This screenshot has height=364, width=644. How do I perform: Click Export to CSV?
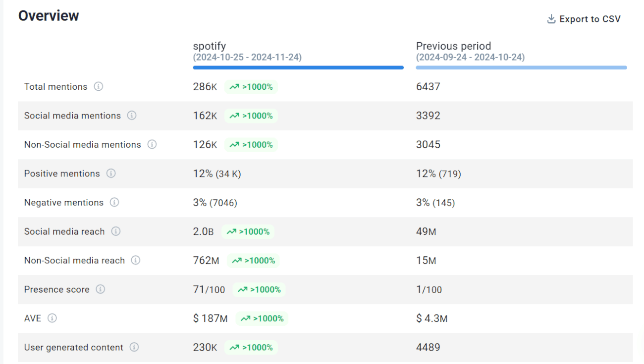(590, 19)
